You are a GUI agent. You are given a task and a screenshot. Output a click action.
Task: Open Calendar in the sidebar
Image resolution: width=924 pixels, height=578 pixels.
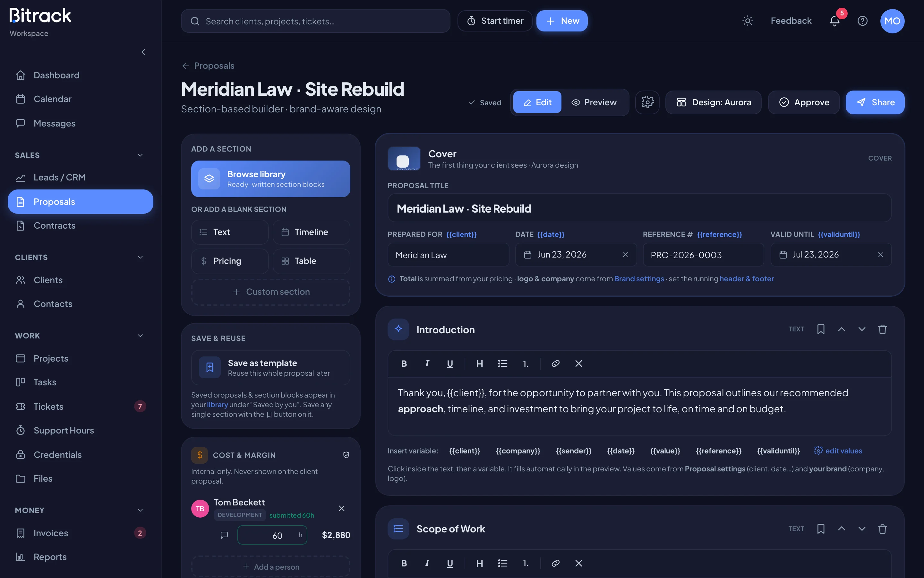click(x=80, y=99)
